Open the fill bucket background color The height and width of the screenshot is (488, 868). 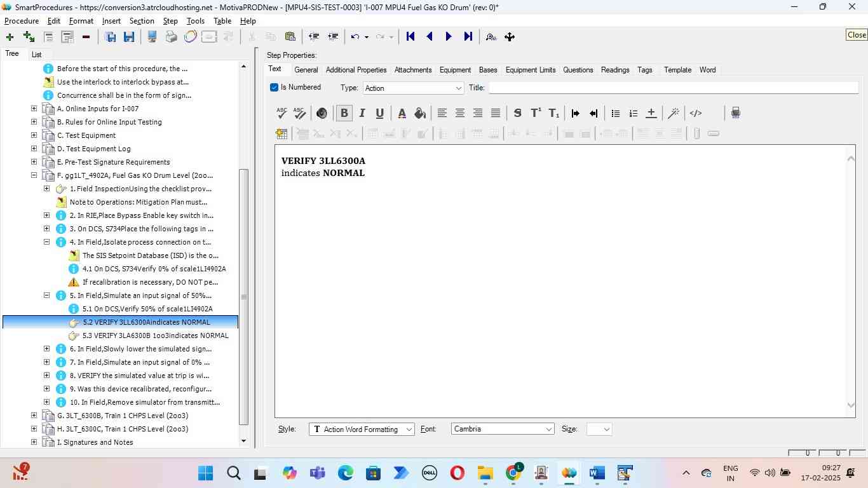pos(419,113)
